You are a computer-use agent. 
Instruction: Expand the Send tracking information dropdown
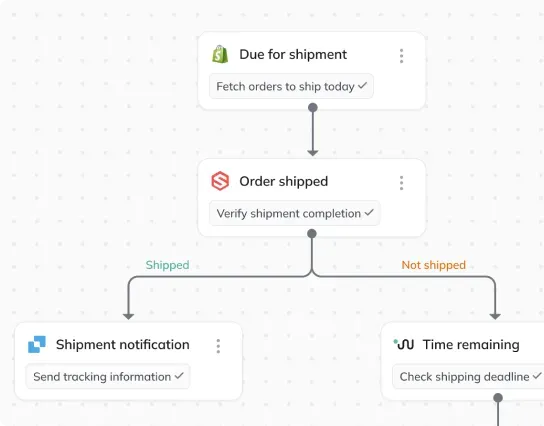[x=108, y=376]
